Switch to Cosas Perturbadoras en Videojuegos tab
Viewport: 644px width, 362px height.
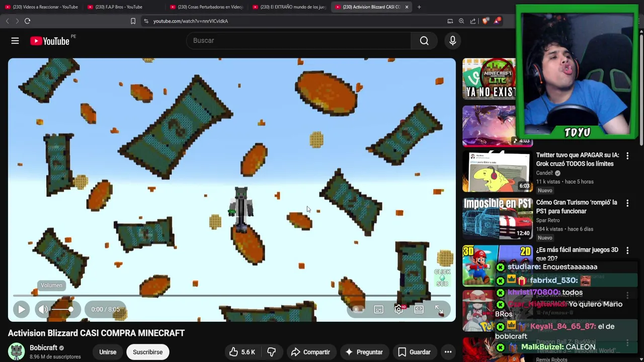tap(206, 7)
